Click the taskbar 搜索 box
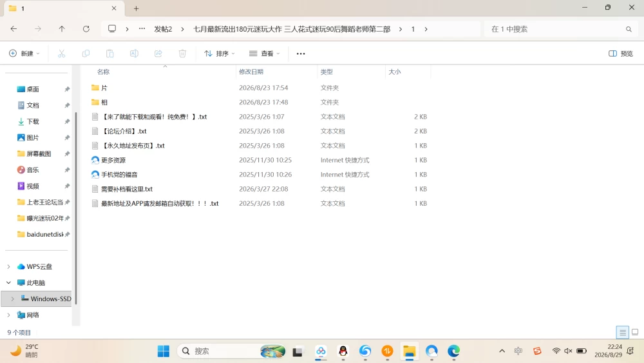 pos(232,351)
